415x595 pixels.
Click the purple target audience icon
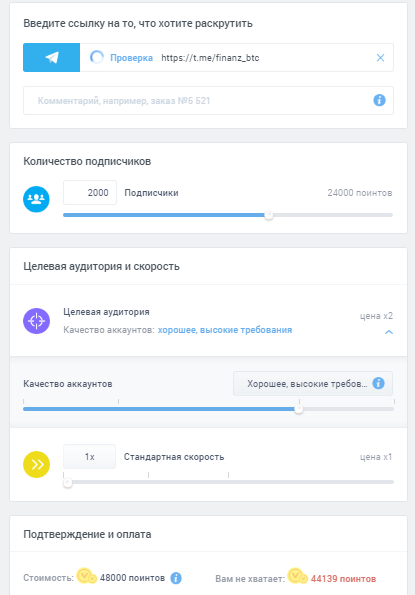[x=36, y=321]
